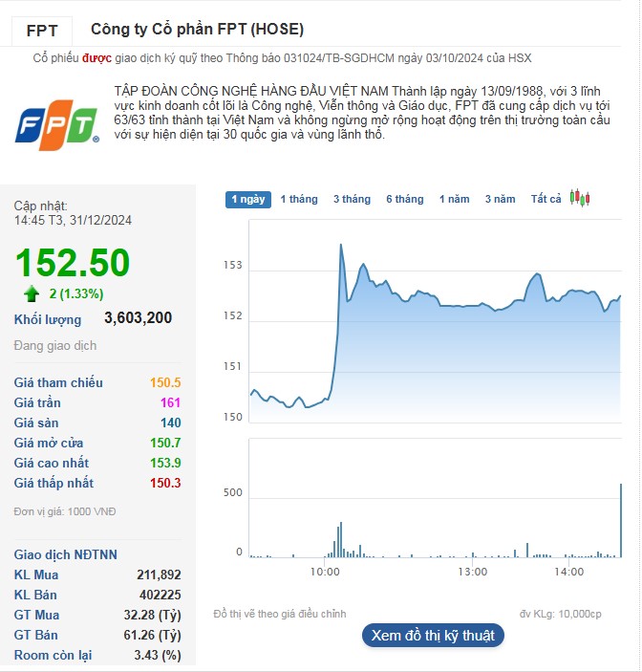642x672 pixels.
Task: Click the Giá tham chiếu label
Action: pyautogui.click(x=58, y=382)
